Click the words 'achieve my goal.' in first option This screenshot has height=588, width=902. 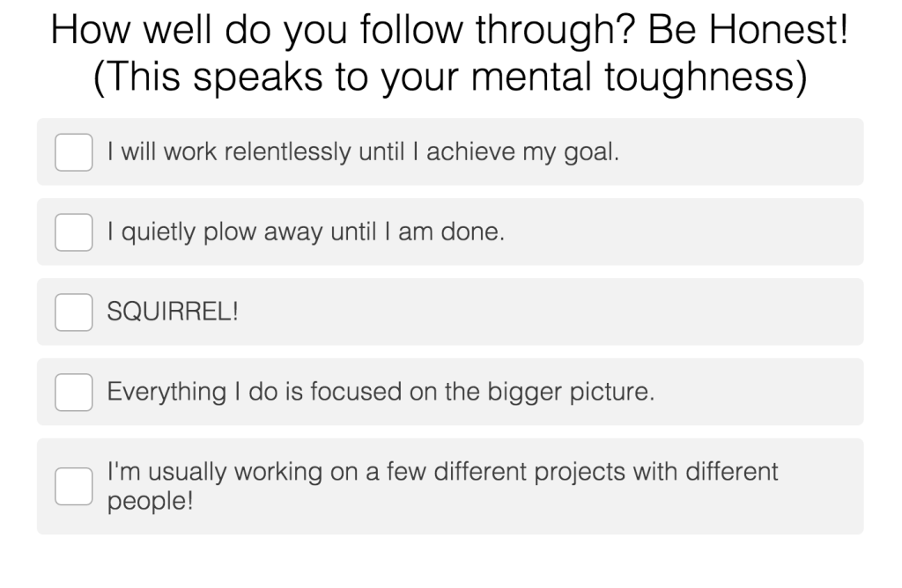pos(523,152)
